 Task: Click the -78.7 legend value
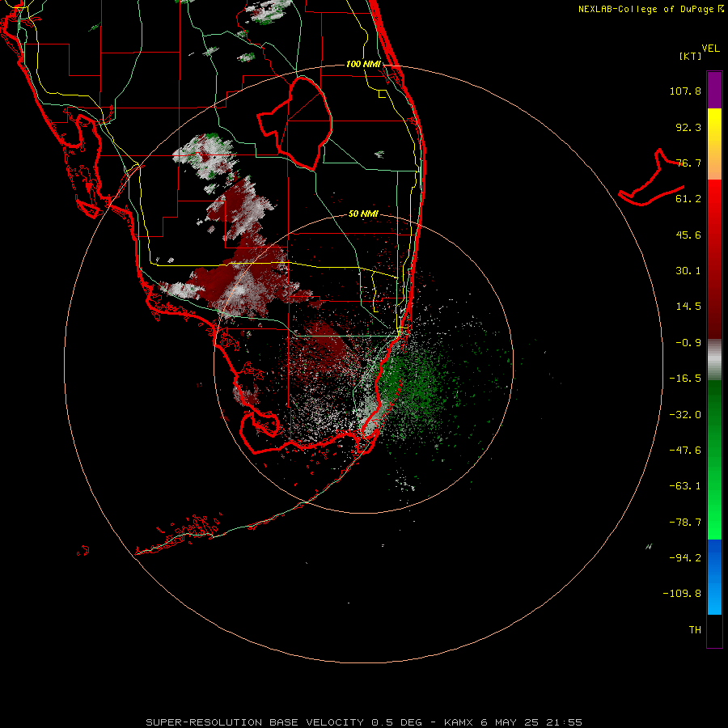[x=685, y=523]
